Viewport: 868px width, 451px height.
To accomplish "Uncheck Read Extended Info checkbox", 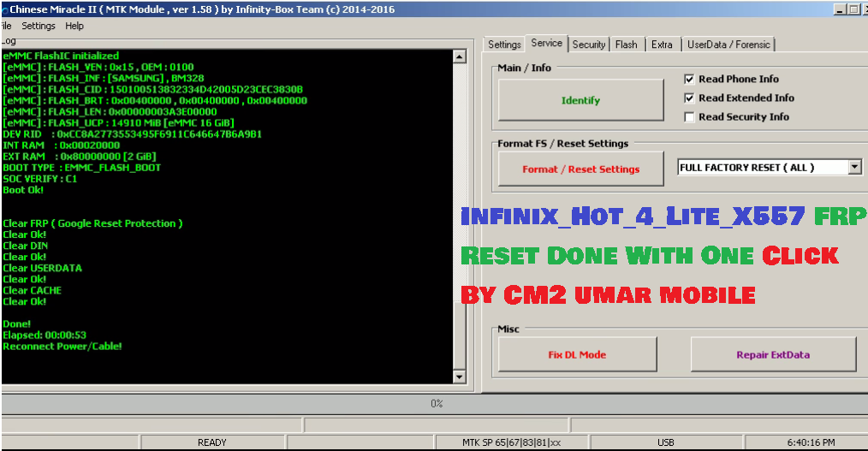I will coord(689,98).
